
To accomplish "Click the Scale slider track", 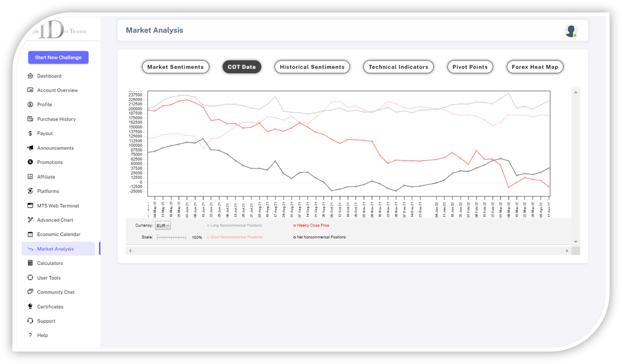I will (x=171, y=238).
